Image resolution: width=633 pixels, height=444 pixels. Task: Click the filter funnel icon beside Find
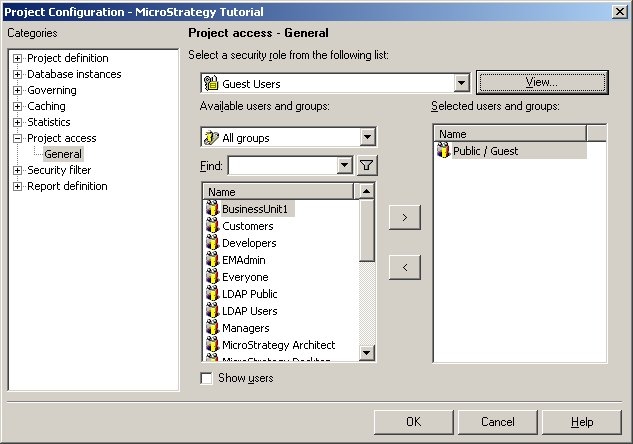pyautogui.click(x=367, y=166)
